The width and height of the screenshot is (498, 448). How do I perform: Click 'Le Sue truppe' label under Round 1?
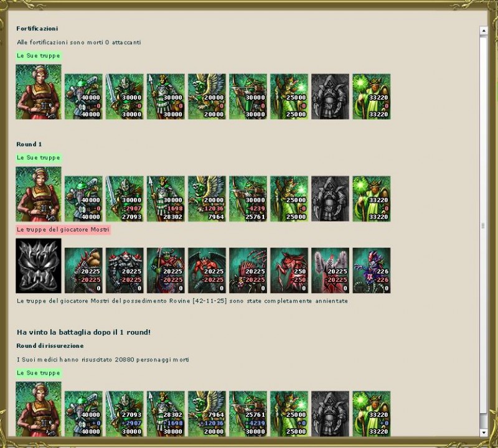point(39,158)
